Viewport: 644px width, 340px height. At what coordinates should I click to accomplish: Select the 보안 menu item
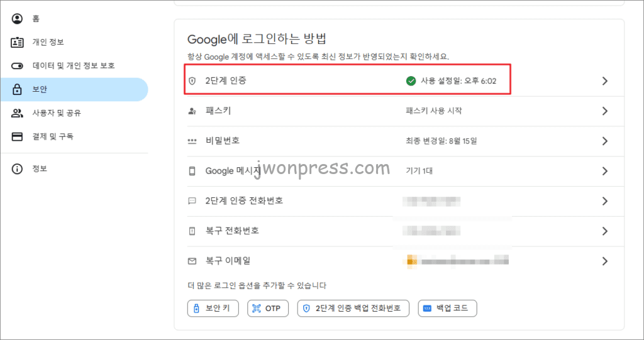point(40,90)
